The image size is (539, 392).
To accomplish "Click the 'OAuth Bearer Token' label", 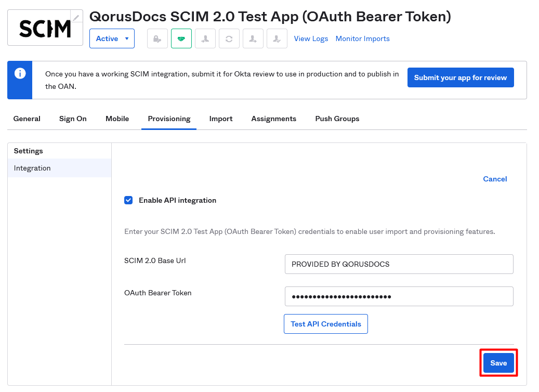I will point(158,293).
